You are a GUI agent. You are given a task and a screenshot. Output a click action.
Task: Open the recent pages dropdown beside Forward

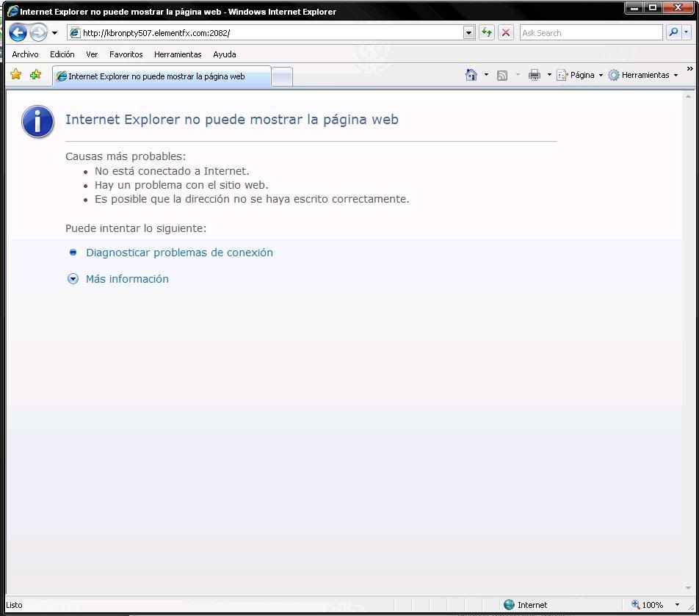coord(54,32)
